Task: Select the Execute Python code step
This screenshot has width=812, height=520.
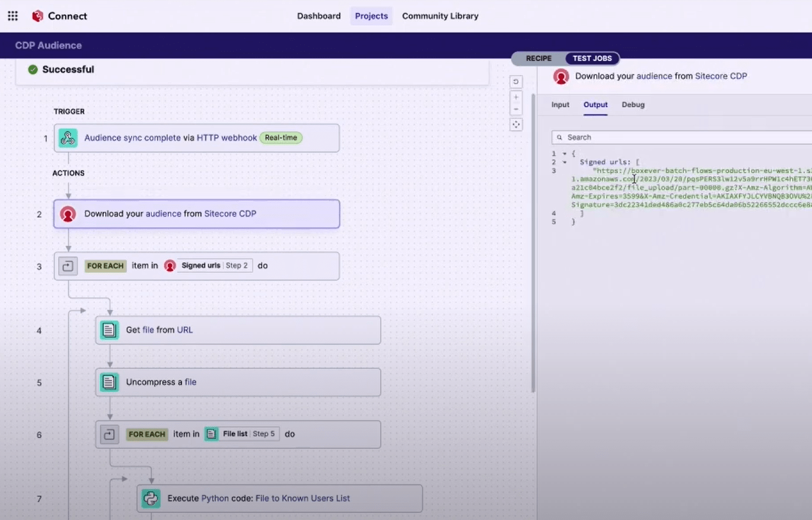Action: tap(280, 499)
